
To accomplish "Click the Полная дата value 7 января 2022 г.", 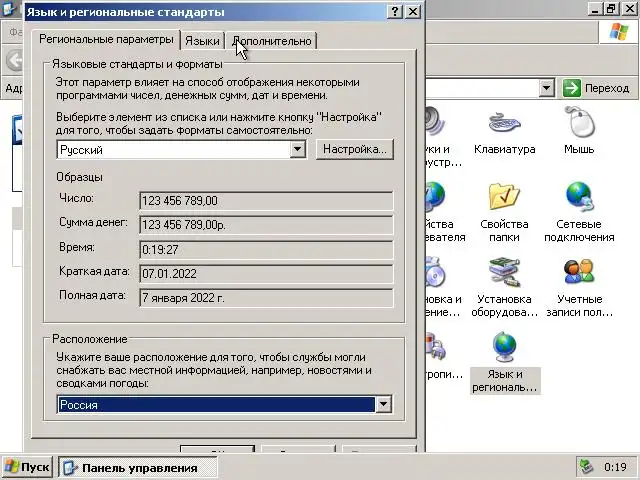I will tap(266, 298).
